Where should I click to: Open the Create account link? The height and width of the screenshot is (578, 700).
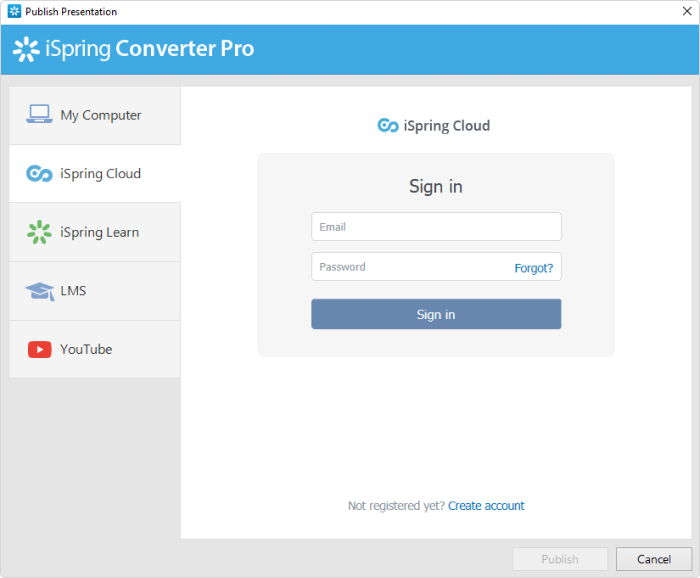pyautogui.click(x=486, y=506)
